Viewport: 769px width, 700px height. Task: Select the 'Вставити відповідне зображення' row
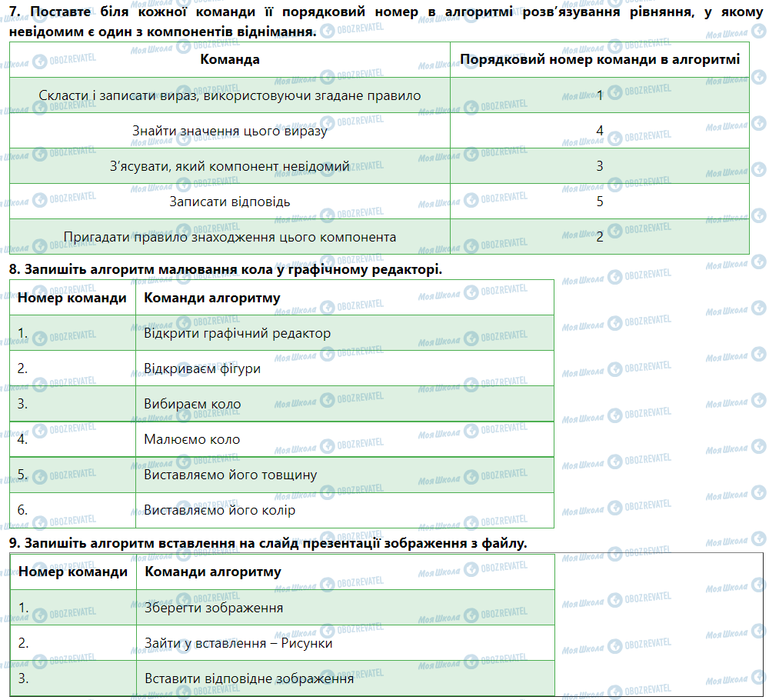[248, 678]
